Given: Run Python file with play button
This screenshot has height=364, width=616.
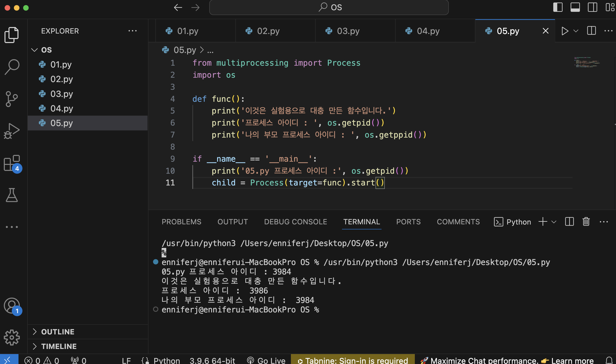Looking at the screenshot, I should [565, 31].
